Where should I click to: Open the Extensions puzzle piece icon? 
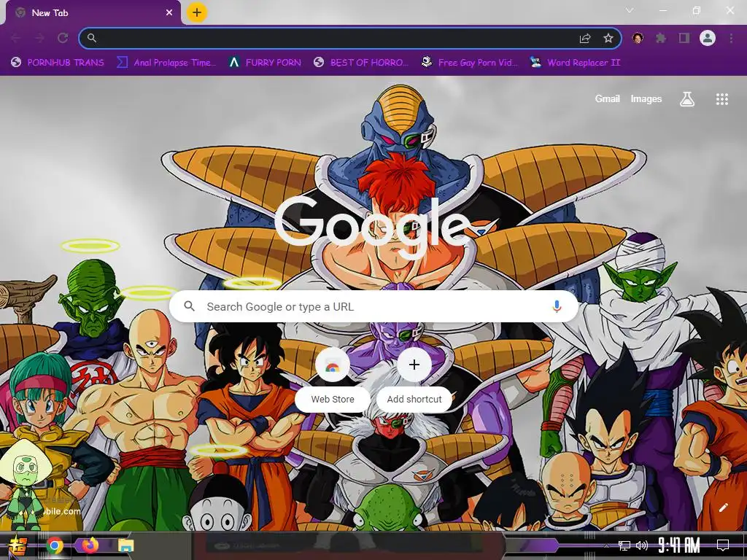(661, 38)
